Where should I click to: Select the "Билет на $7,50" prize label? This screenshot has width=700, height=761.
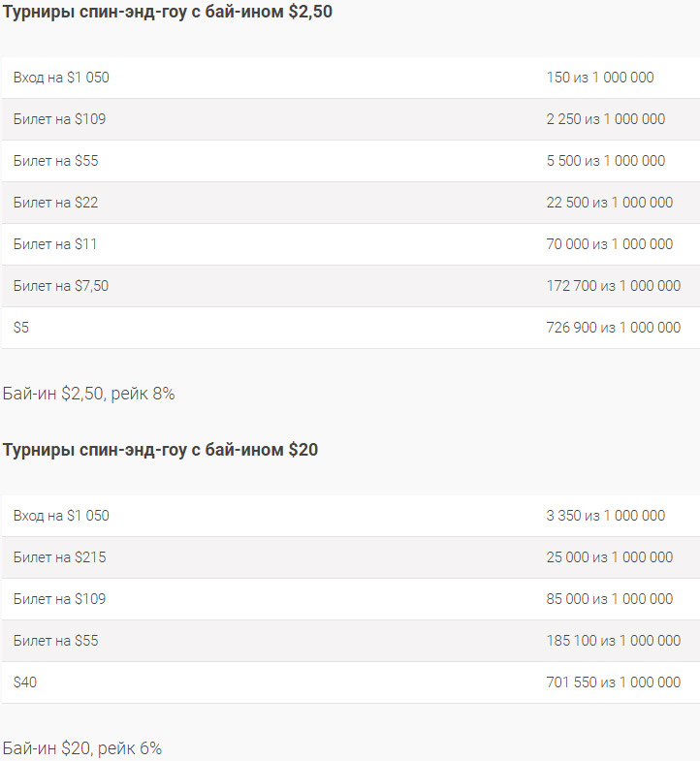61,286
